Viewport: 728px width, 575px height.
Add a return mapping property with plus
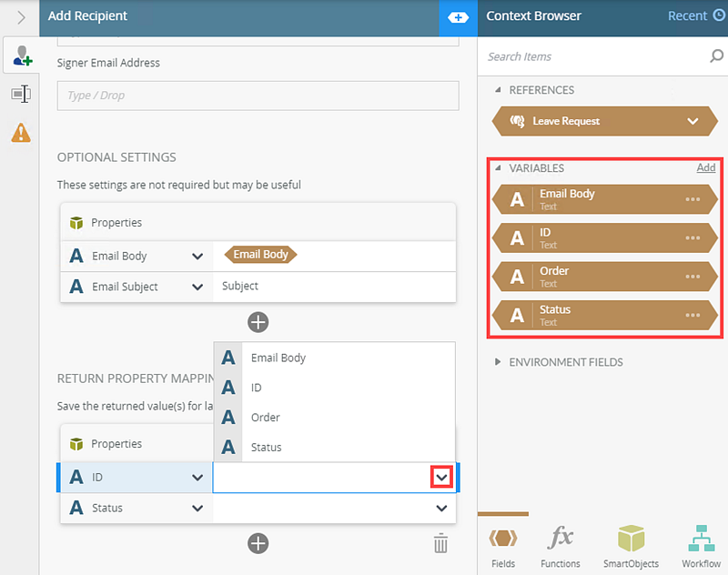point(258,543)
